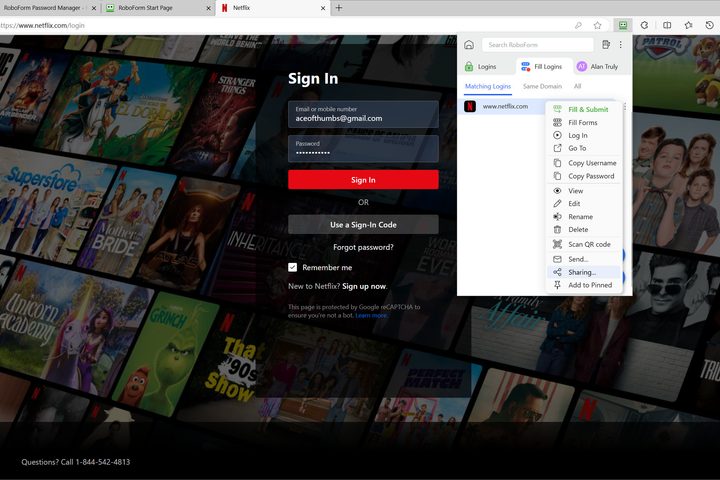Select Log In from the context menu

click(584, 135)
